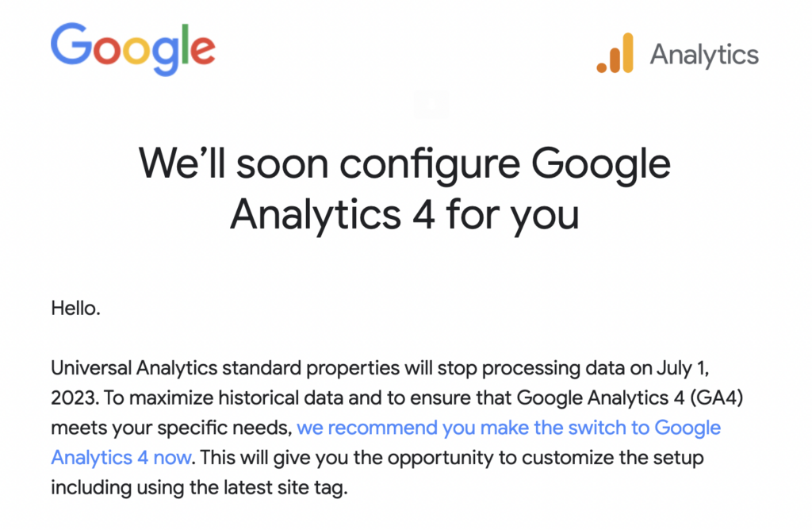
Task: Click the Google logo
Action: coord(133,48)
